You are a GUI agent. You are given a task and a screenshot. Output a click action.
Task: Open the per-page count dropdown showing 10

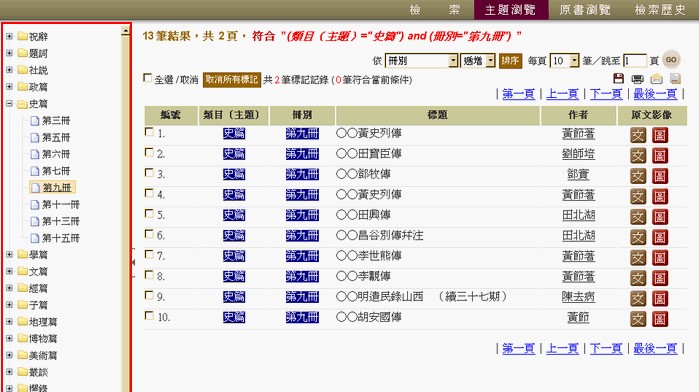tap(564, 61)
